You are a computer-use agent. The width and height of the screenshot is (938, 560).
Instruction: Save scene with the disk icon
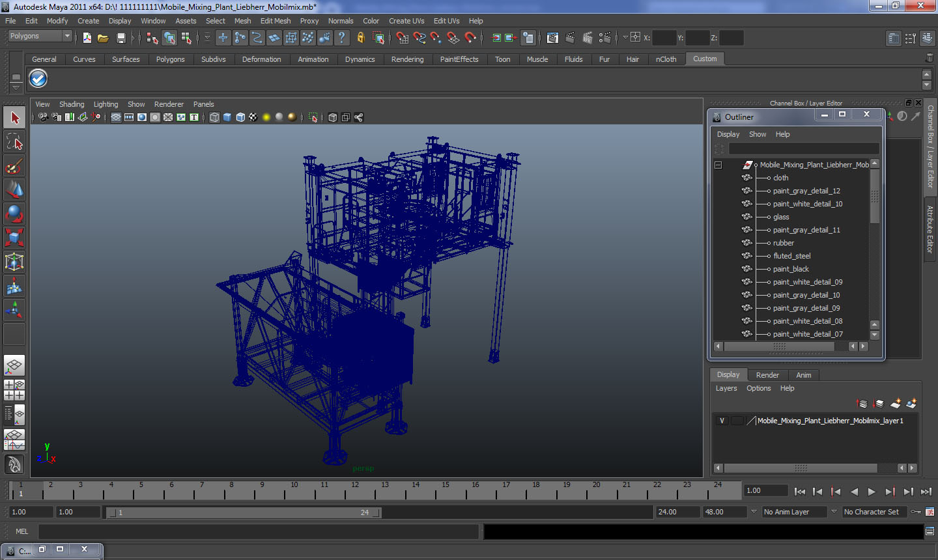point(121,38)
